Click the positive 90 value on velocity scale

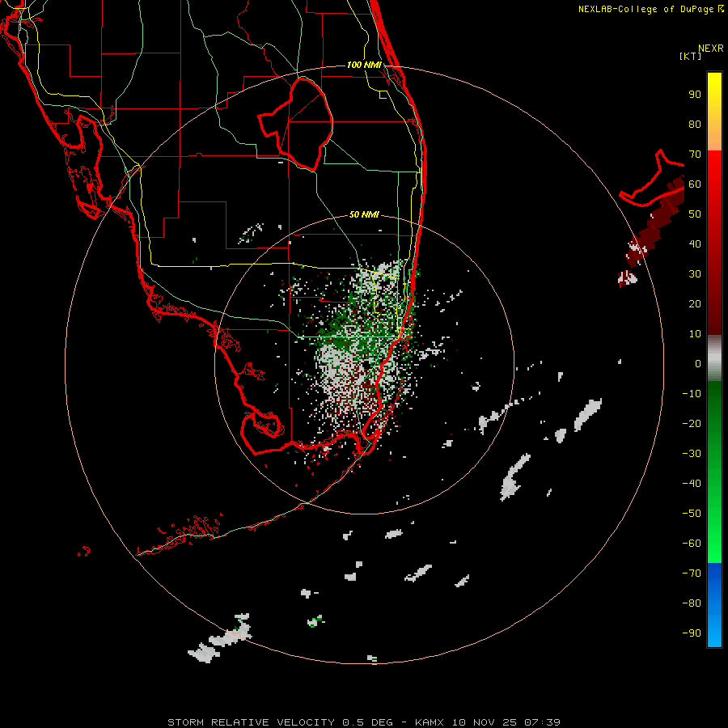pyautogui.click(x=695, y=95)
